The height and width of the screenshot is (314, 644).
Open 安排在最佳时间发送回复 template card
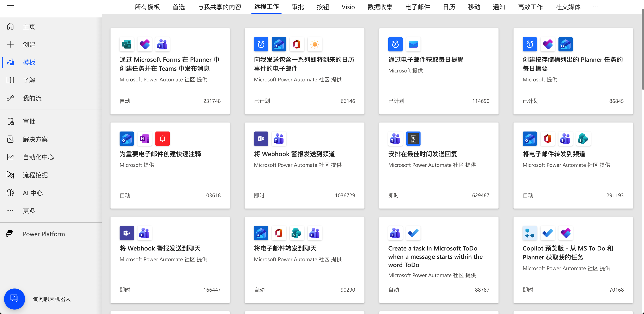[x=423, y=154]
